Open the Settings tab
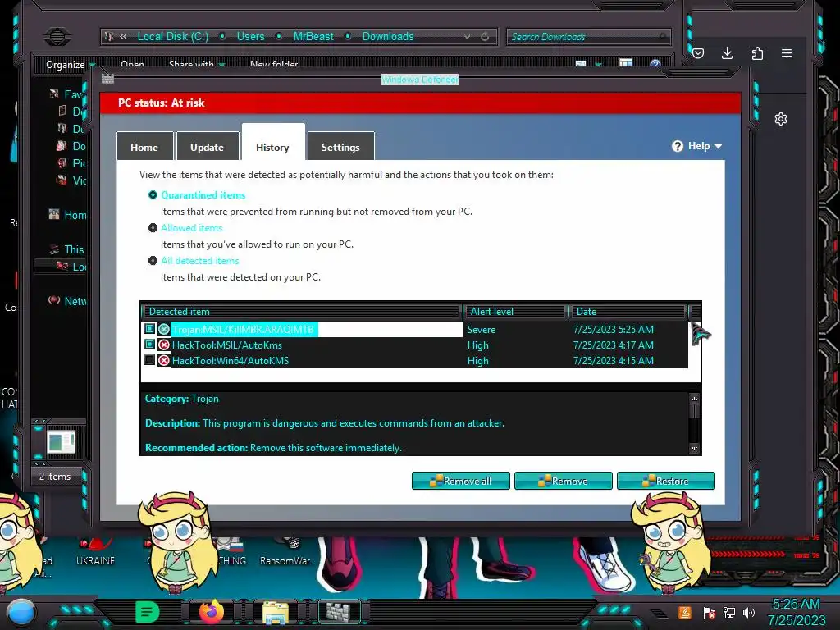The image size is (840, 630). click(340, 147)
